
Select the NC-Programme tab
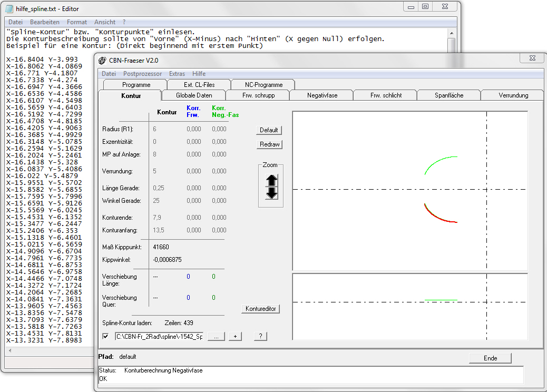[263, 84]
